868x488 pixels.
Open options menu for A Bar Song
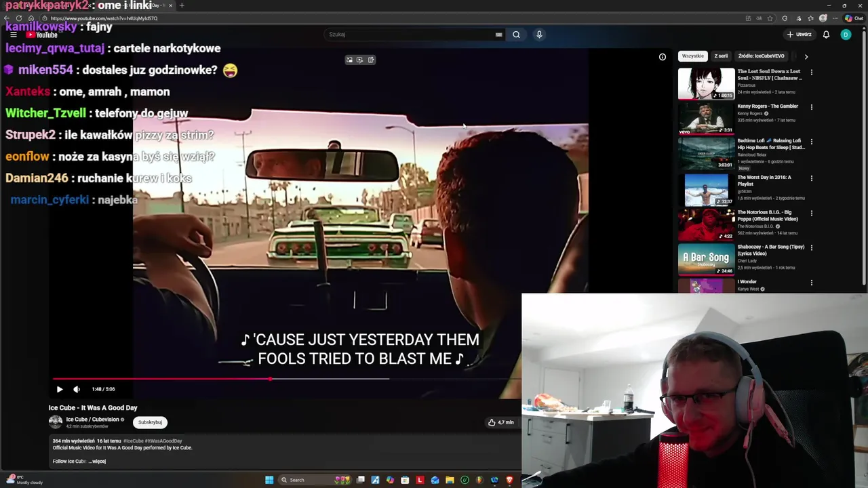pos(811,247)
